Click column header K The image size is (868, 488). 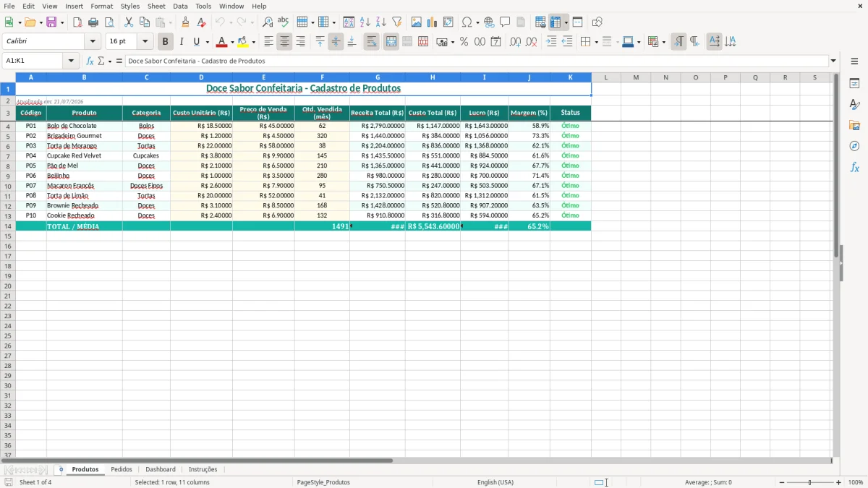[x=570, y=77]
